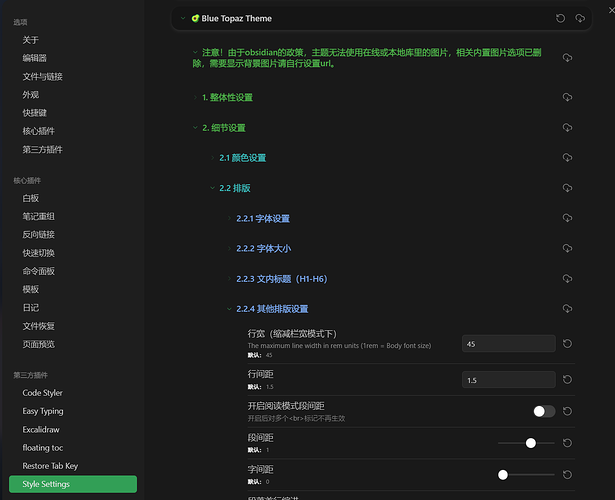This screenshot has width=615, height=500.
Task: Expand 1. 整体性设置 section
Action: (195, 97)
